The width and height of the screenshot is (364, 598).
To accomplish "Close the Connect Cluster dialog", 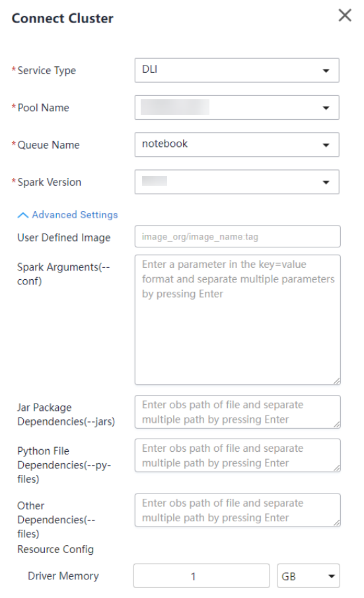I will (345, 16).
